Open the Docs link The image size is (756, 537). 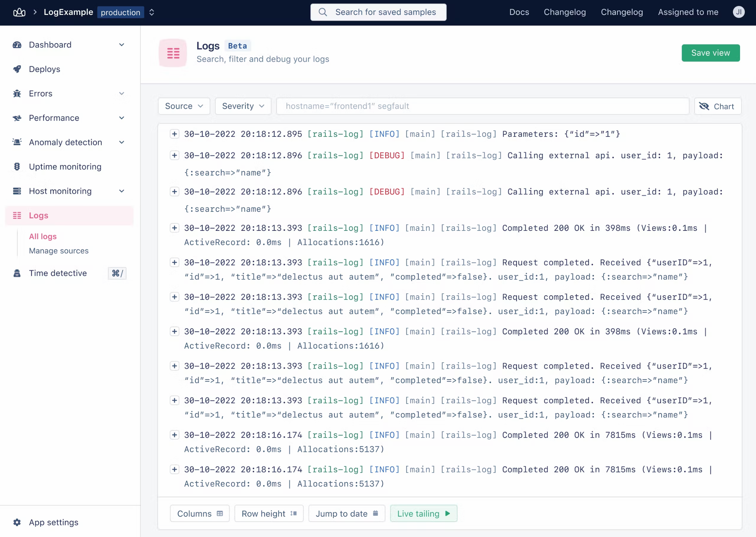(x=519, y=12)
